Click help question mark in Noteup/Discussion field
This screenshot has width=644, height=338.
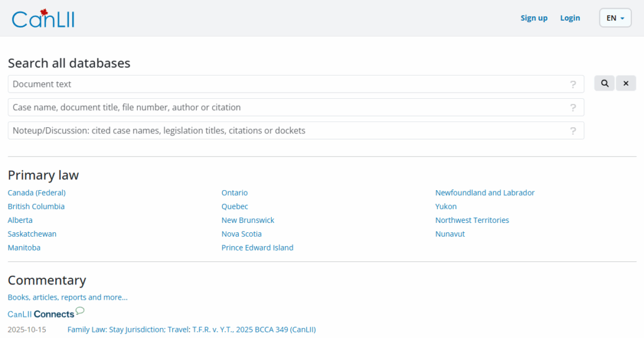click(x=573, y=131)
